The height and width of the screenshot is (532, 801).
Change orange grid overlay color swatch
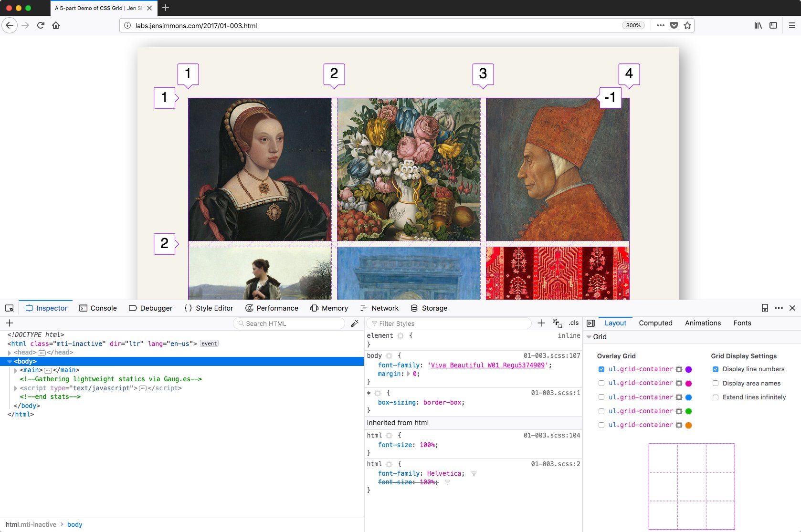click(688, 425)
